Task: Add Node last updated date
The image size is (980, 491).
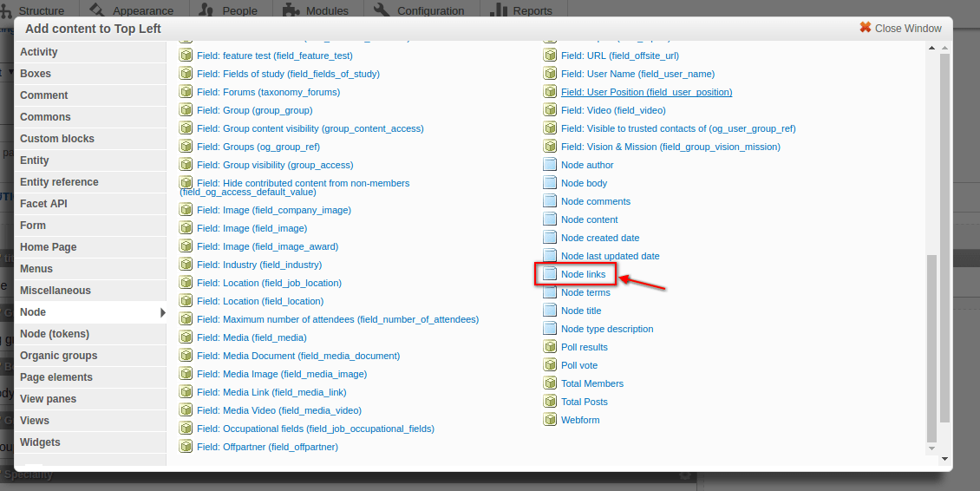Action: click(x=610, y=256)
